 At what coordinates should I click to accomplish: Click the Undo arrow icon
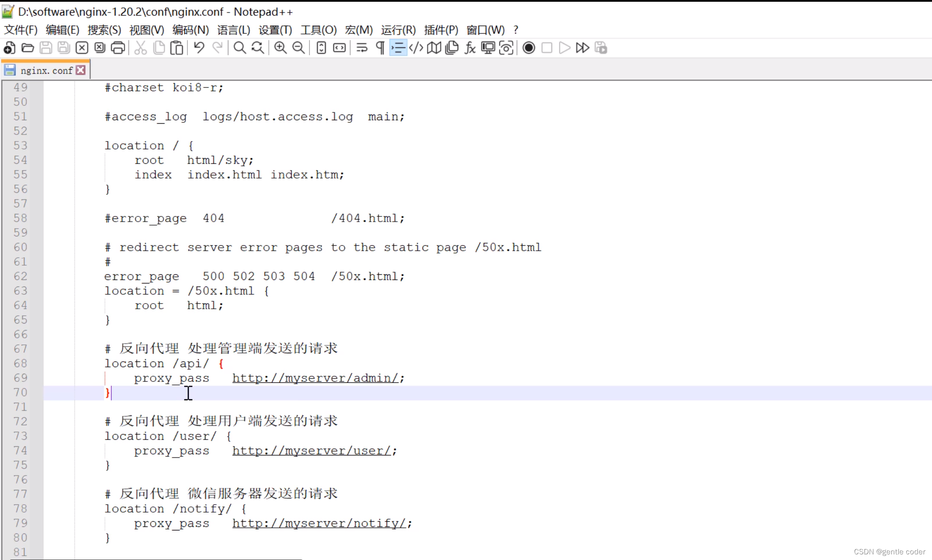click(x=199, y=48)
